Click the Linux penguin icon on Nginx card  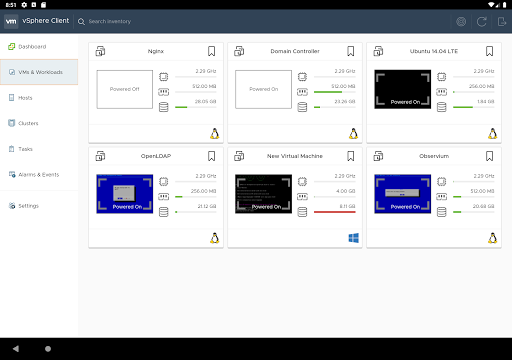click(215, 134)
